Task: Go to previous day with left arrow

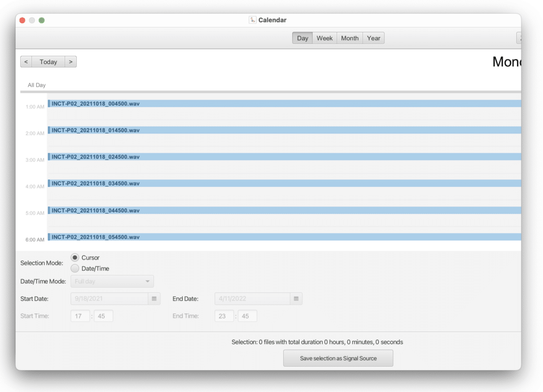Action: click(x=26, y=62)
